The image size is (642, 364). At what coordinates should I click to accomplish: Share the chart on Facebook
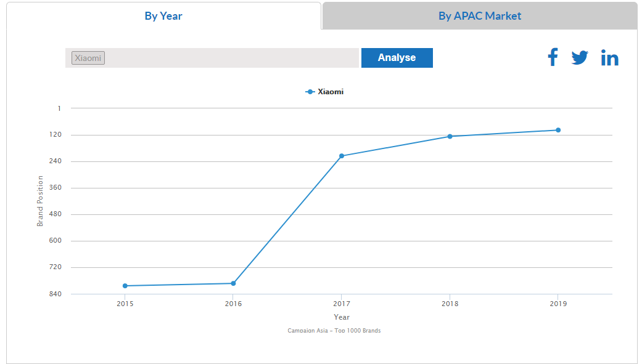(553, 57)
